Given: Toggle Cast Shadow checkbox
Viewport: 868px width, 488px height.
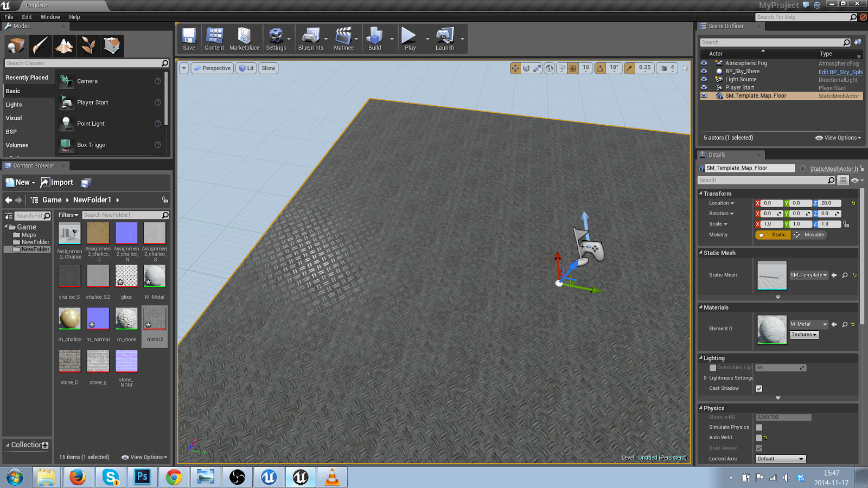Looking at the screenshot, I should (x=759, y=389).
